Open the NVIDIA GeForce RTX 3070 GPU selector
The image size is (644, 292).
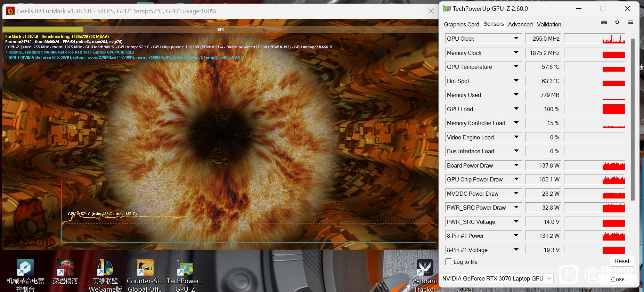[x=497, y=278]
